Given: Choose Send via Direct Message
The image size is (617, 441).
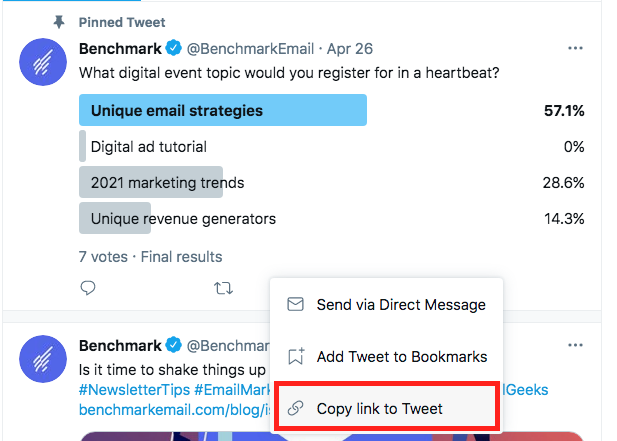Looking at the screenshot, I should (400, 304).
